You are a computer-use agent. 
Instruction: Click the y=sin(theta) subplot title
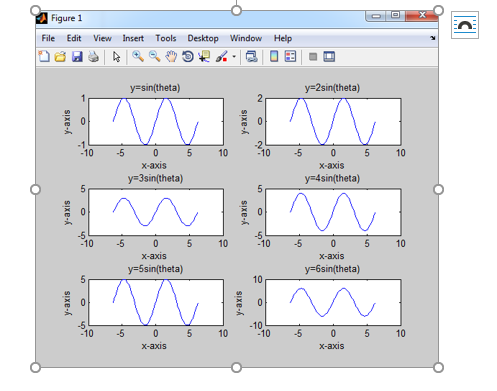coord(155,88)
